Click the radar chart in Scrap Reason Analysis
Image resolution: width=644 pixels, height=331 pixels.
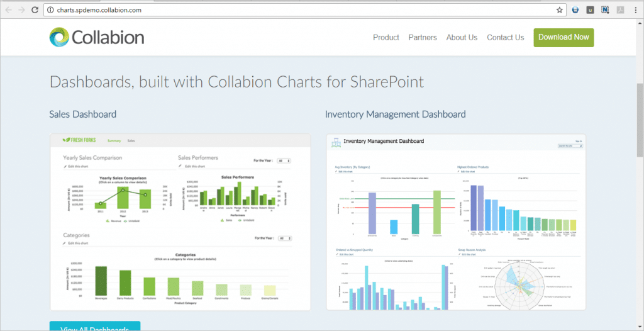point(519,284)
